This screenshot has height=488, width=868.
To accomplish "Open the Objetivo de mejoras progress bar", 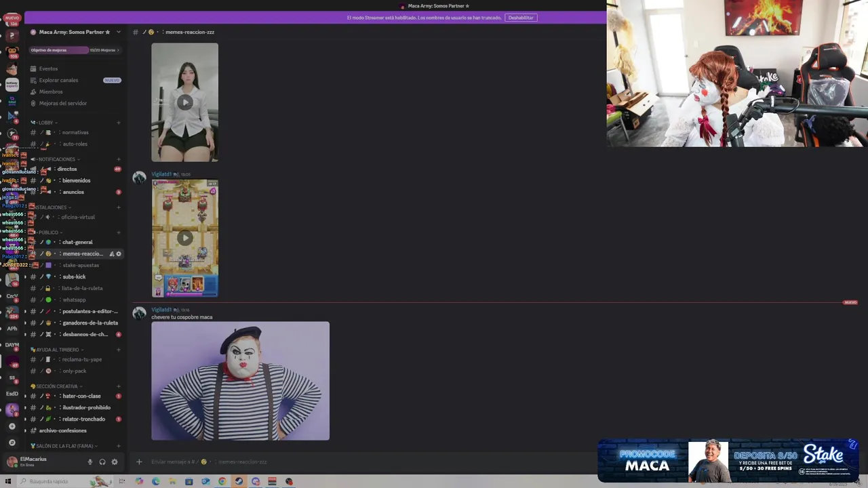I will point(75,50).
